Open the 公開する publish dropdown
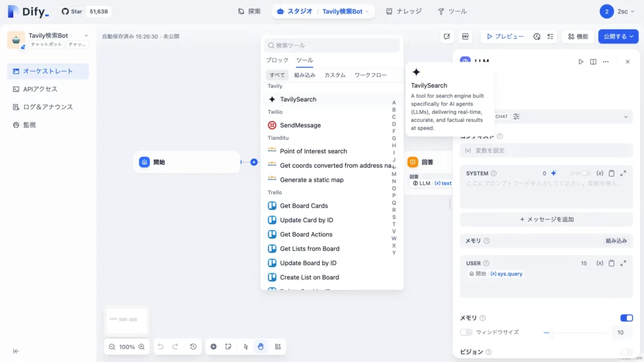Screen dimensions: 644x362 click(618, 36)
